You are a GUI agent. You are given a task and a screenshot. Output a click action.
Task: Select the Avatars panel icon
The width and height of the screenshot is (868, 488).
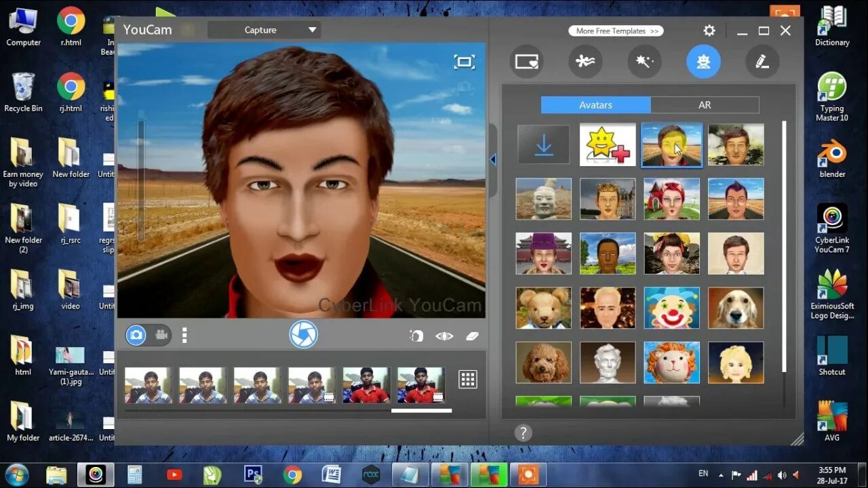703,61
